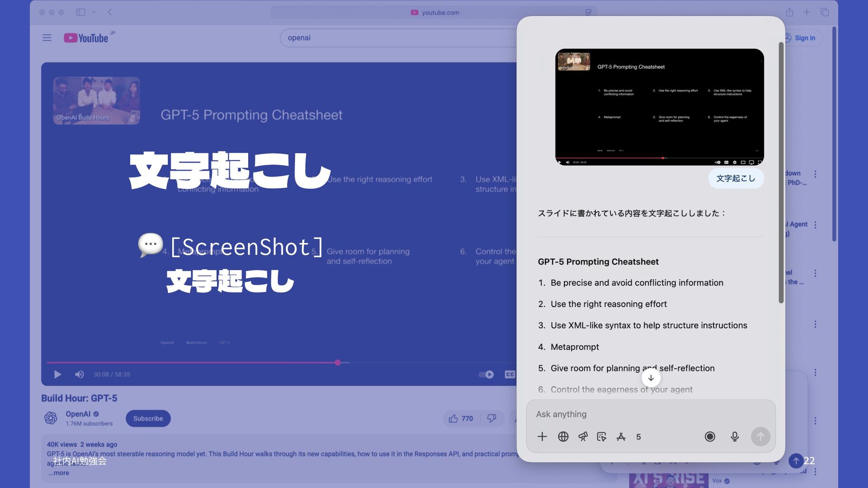The height and width of the screenshot is (488, 868).
Task: Mute the video volume
Action: point(80,374)
